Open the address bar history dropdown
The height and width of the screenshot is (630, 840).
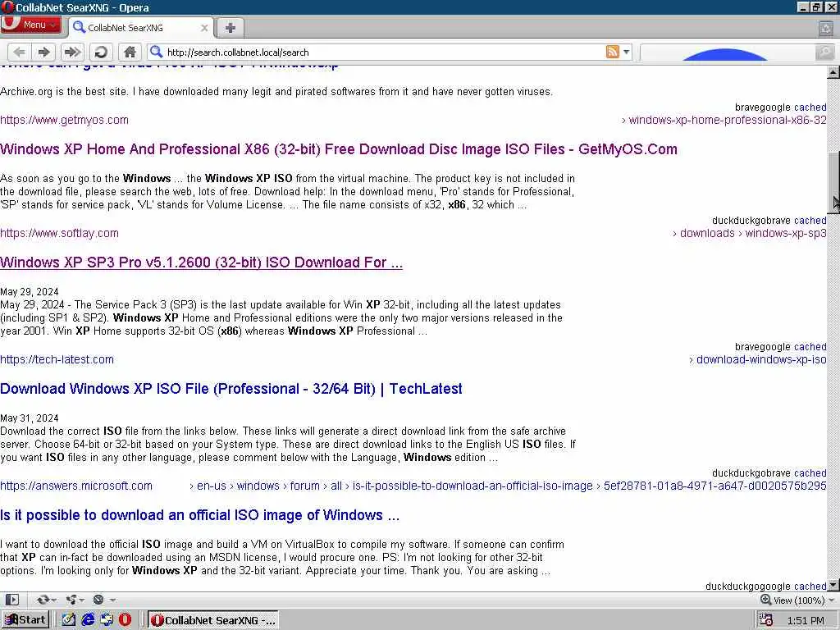626,52
